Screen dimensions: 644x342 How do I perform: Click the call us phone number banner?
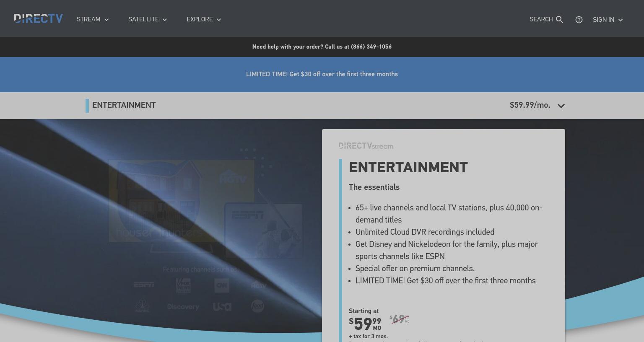[322, 47]
